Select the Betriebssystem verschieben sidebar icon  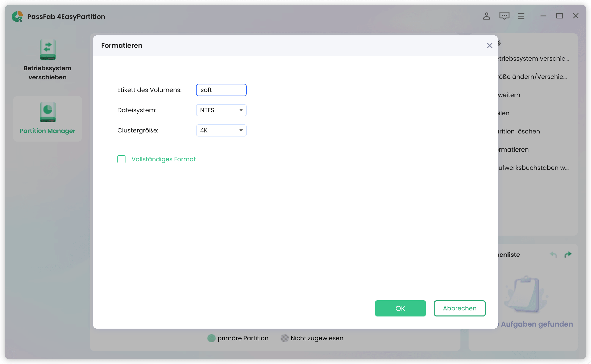click(x=48, y=50)
